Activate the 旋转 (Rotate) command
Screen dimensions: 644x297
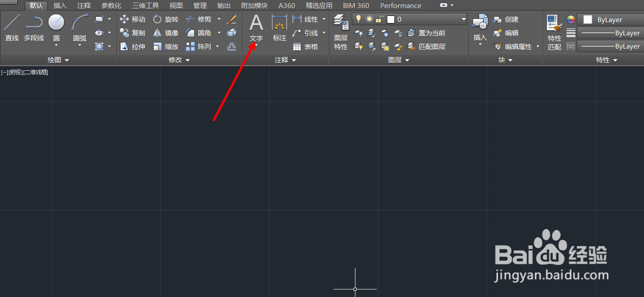coord(166,19)
